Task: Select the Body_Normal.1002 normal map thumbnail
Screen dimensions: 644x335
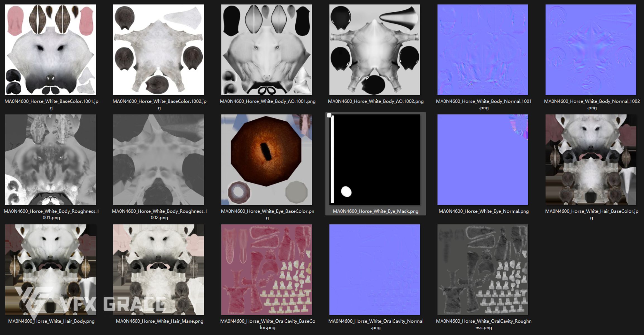Action: [591, 50]
